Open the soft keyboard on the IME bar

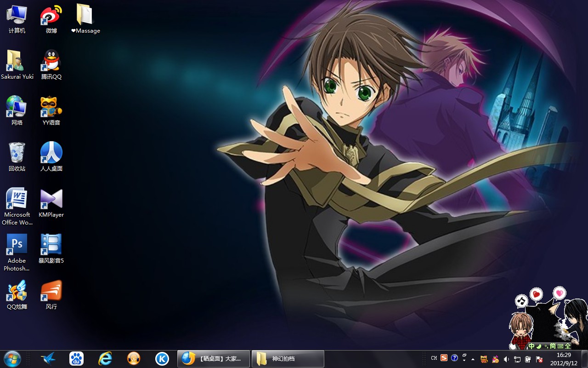(x=560, y=346)
